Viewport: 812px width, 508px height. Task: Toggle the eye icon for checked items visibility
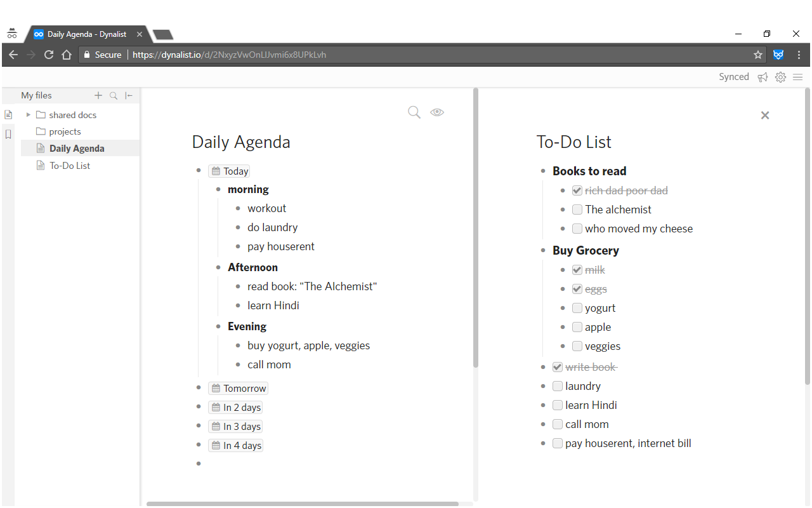[x=437, y=112]
